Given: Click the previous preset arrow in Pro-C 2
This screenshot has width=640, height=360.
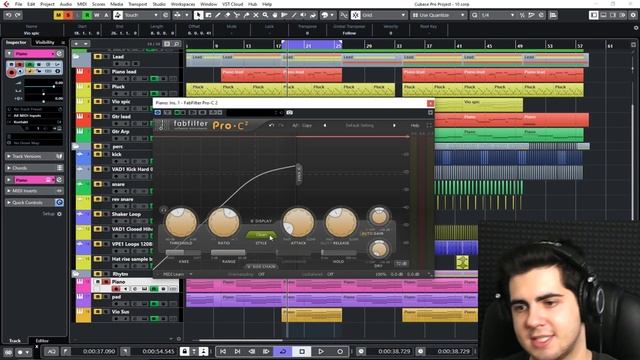Looking at the screenshot, I should pos(325,125).
